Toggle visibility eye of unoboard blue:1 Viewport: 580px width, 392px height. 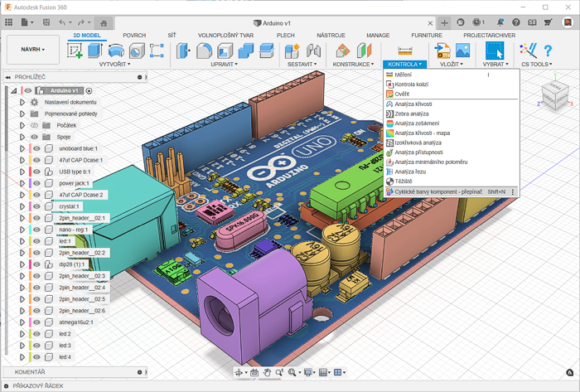click(x=36, y=148)
